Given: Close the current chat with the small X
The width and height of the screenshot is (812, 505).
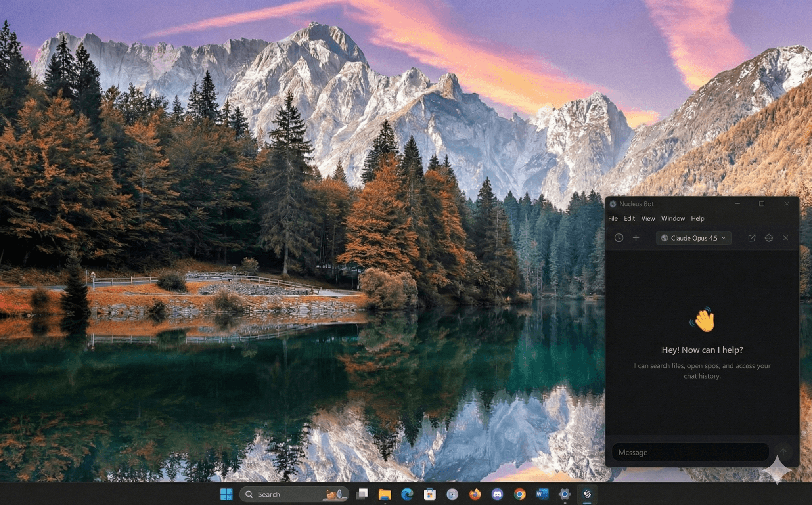Looking at the screenshot, I should [785, 238].
